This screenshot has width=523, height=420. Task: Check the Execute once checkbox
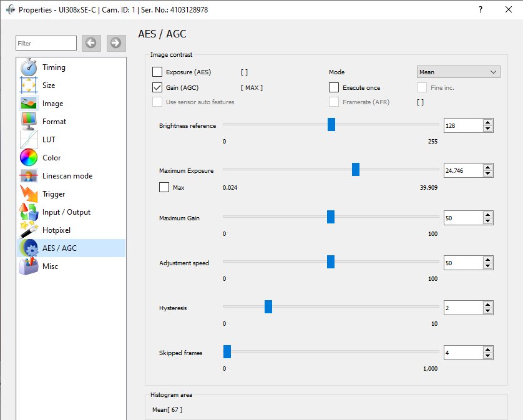[334, 87]
